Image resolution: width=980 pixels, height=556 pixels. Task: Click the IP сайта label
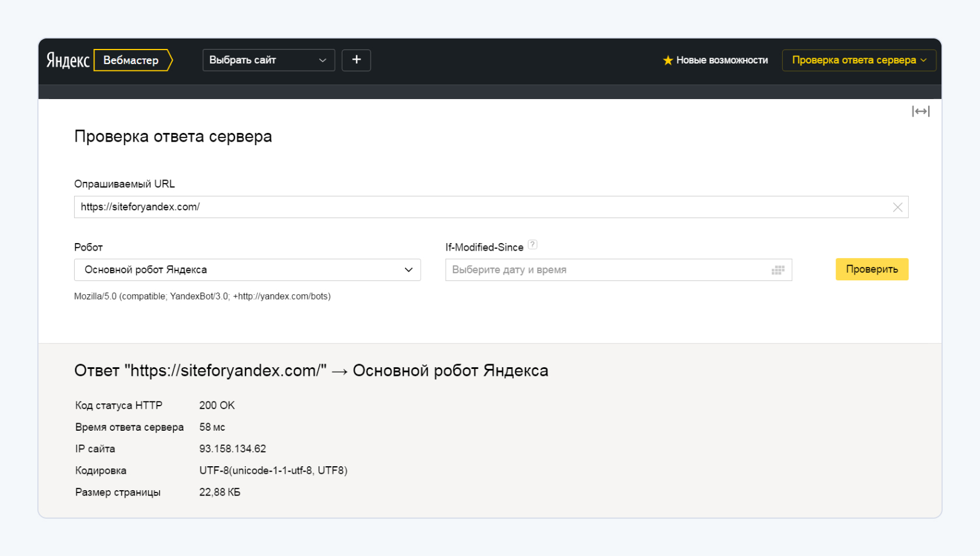[95, 449]
